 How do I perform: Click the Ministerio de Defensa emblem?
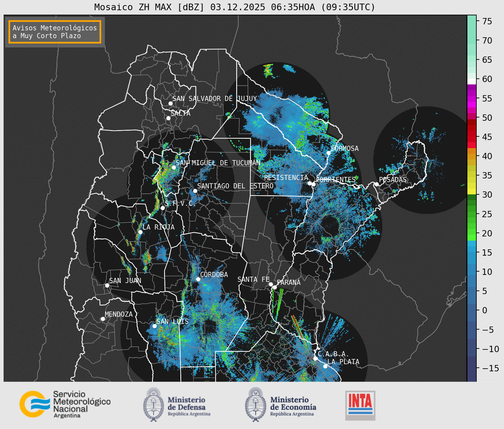coord(154,404)
